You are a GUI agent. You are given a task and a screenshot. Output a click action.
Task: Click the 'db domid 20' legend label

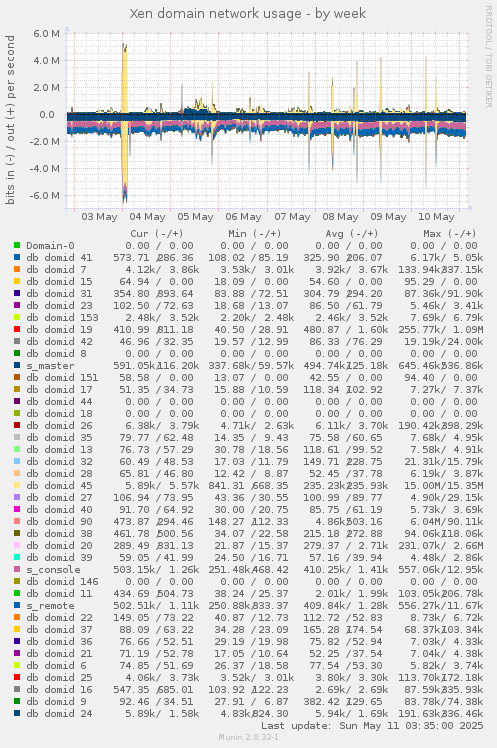coord(59,546)
